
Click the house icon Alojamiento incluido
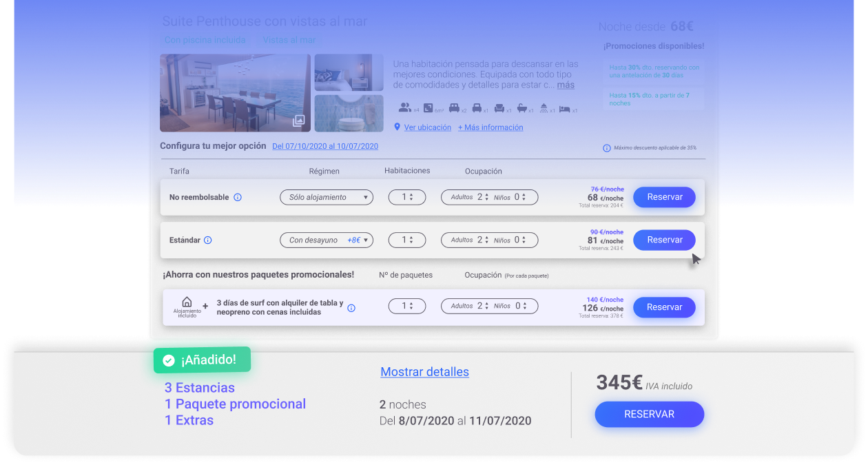(187, 302)
